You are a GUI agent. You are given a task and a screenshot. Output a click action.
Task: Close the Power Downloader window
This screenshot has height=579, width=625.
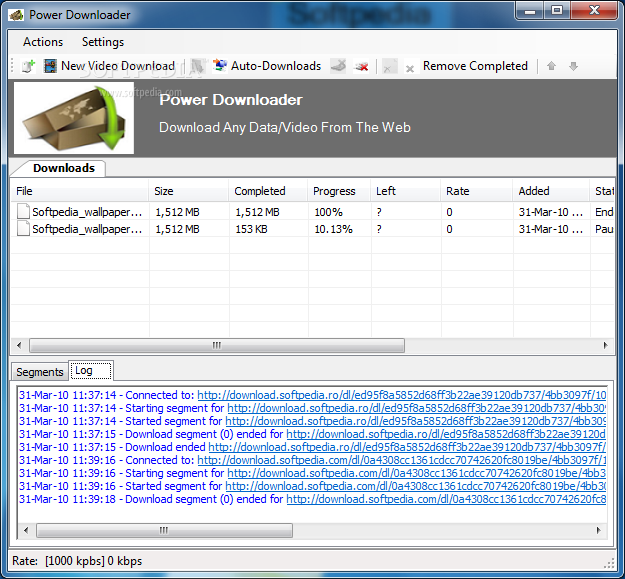pyautogui.click(x=595, y=11)
